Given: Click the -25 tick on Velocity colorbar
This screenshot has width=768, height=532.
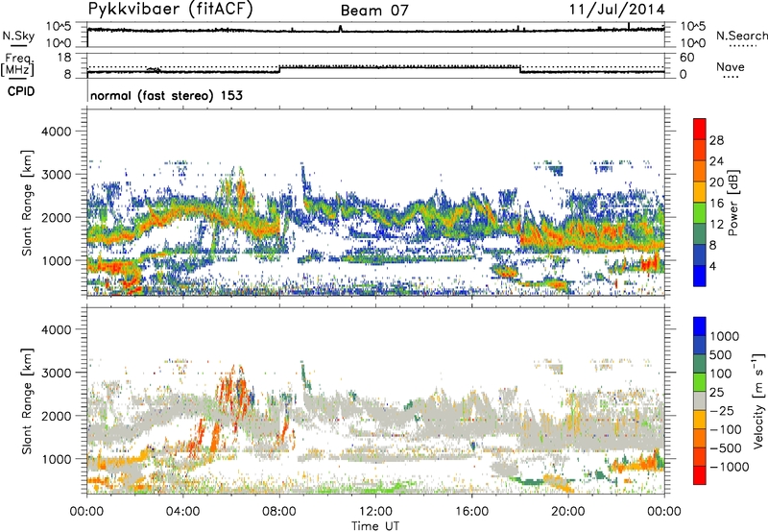Looking at the screenshot, I should point(723,410).
